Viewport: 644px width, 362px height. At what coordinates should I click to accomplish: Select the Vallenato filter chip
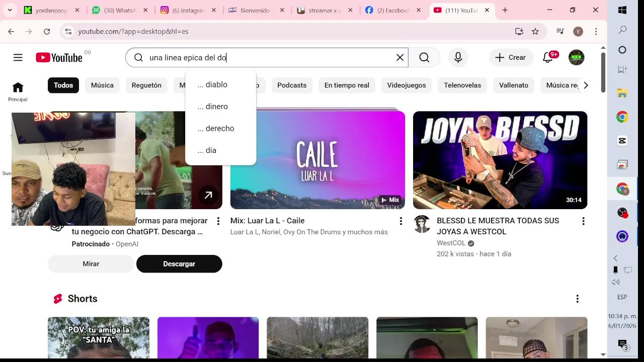tap(514, 85)
